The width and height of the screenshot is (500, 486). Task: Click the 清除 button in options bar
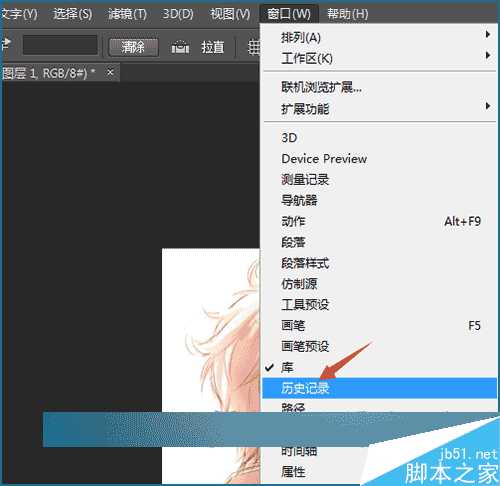coord(133,47)
